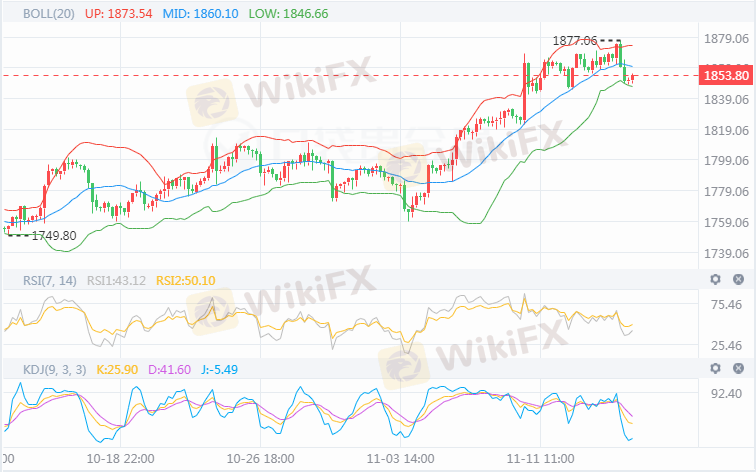This screenshot has height=472, width=756.
Task: Click the 11-03 14:00 time axis label
Action: pos(399,458)
